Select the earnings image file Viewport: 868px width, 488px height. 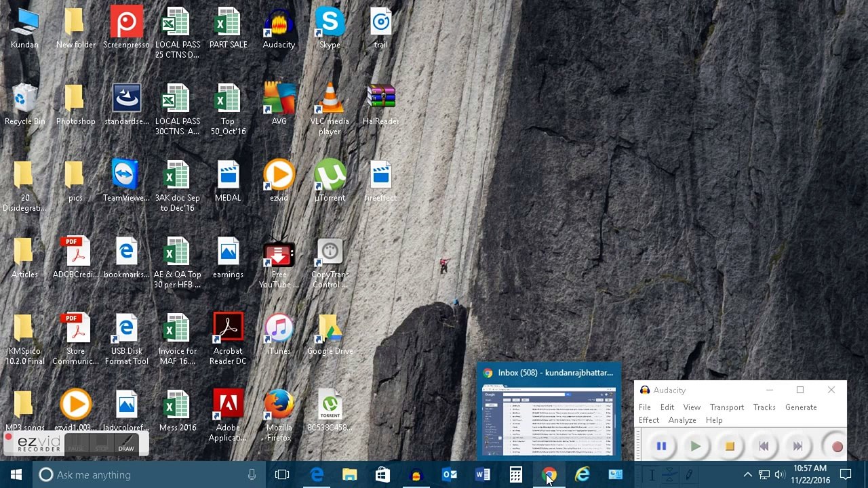point(228,258)
